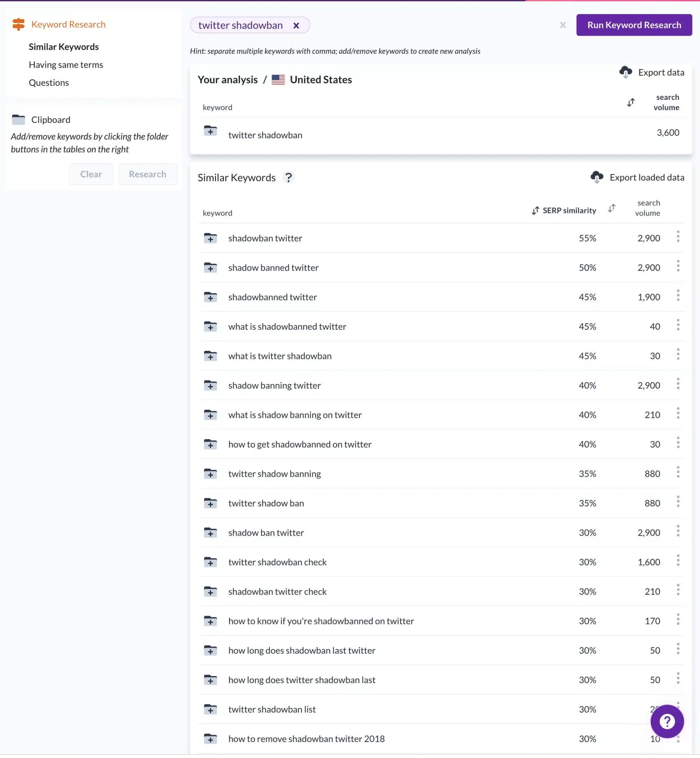Switch to Having same terms view
Viewport: 700px width, 758px height.
point(66,65)
